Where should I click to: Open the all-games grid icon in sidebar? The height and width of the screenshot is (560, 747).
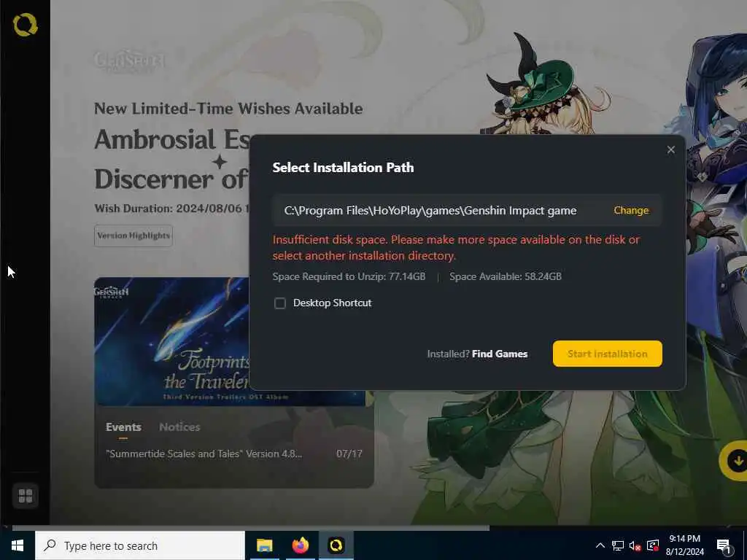(26, 496)
